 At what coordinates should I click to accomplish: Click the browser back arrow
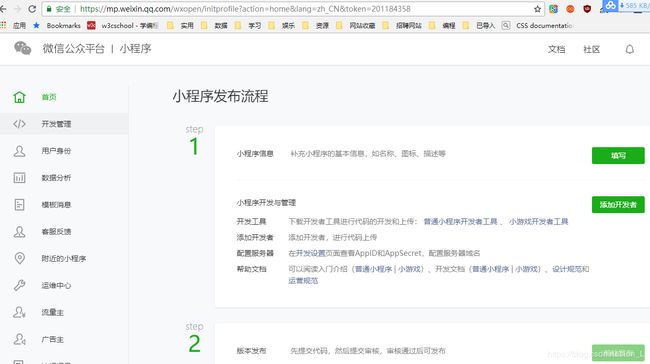pos(3,9)
